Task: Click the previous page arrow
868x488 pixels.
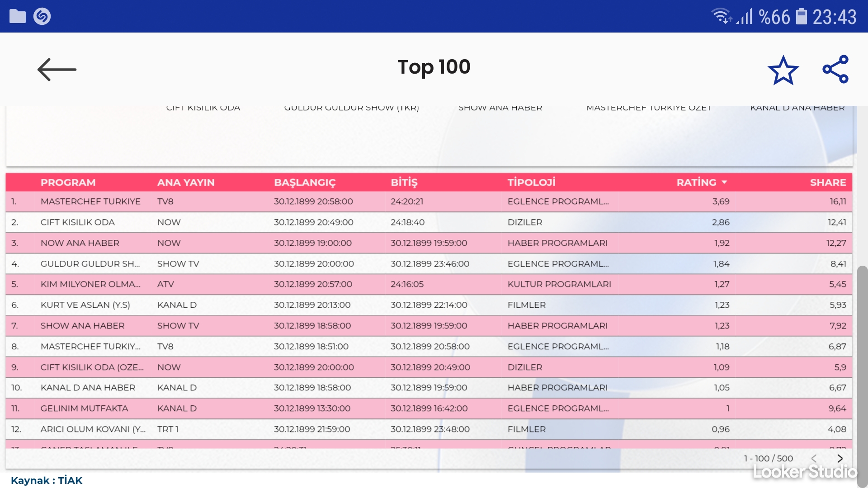Action: click(814, 458)
